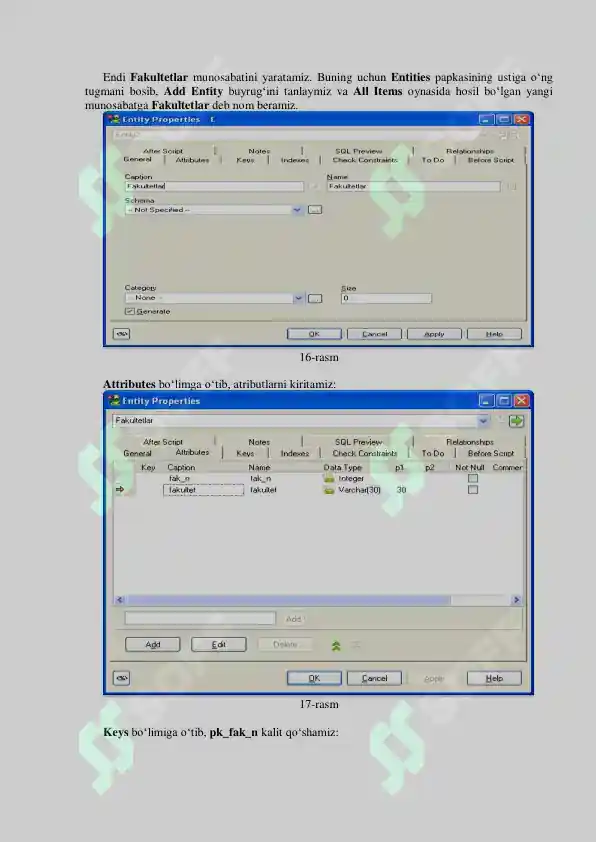Image resolution: width=596 pixels, height=842 pixels.
Task: Click the row pointer arrow beside fakultet
Action: point(120,490)
